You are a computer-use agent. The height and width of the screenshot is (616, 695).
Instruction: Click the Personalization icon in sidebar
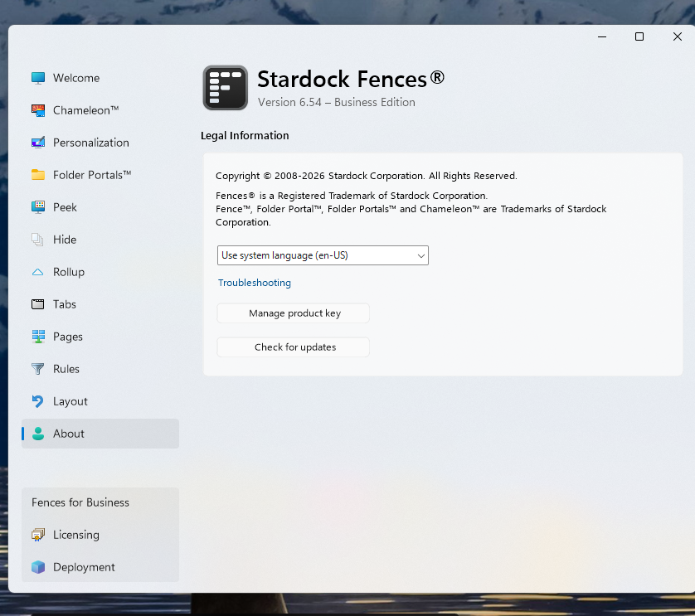point(38,143)
